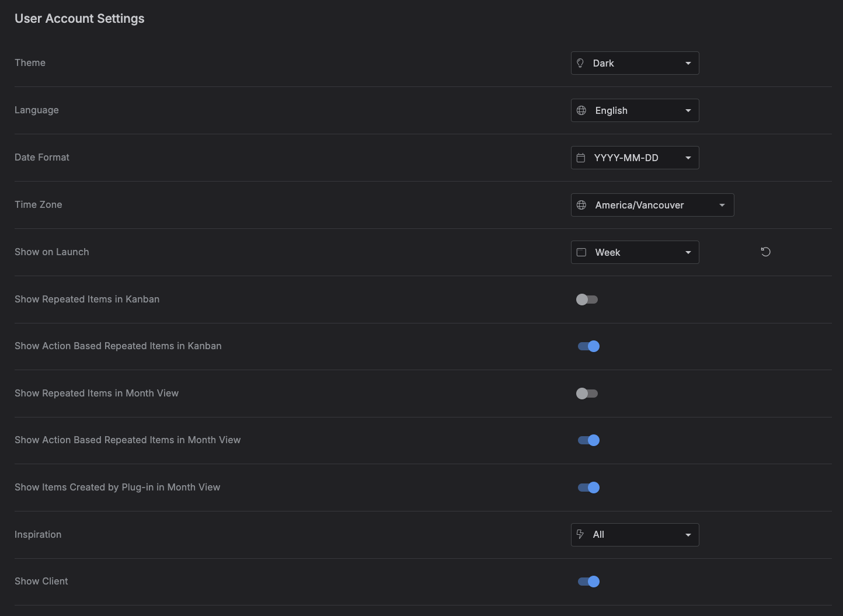Expand the Inspiration dropdown arrow
843x616 pixels.
(x=688, y=535)
